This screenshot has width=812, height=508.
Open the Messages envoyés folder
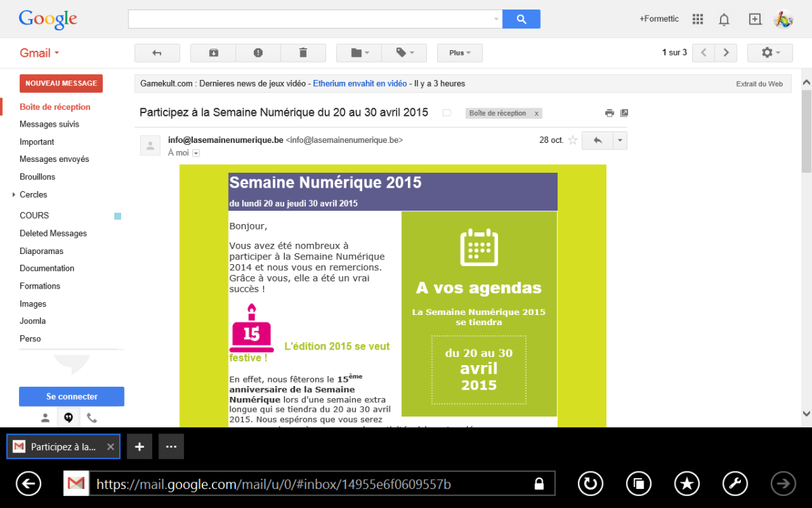pyautogui.click(x=54, y=159)
